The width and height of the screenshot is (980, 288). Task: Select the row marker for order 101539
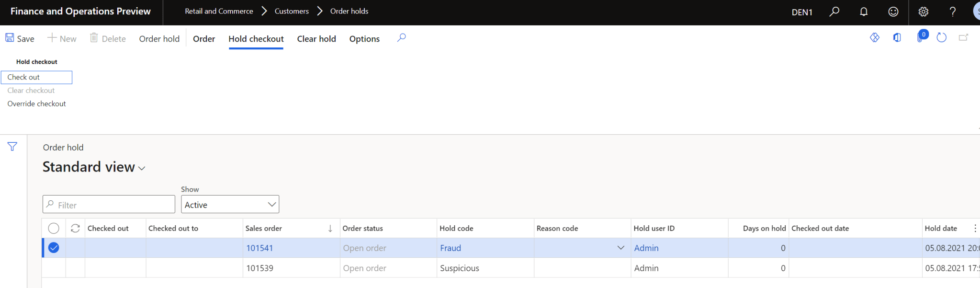pos(54,268)
